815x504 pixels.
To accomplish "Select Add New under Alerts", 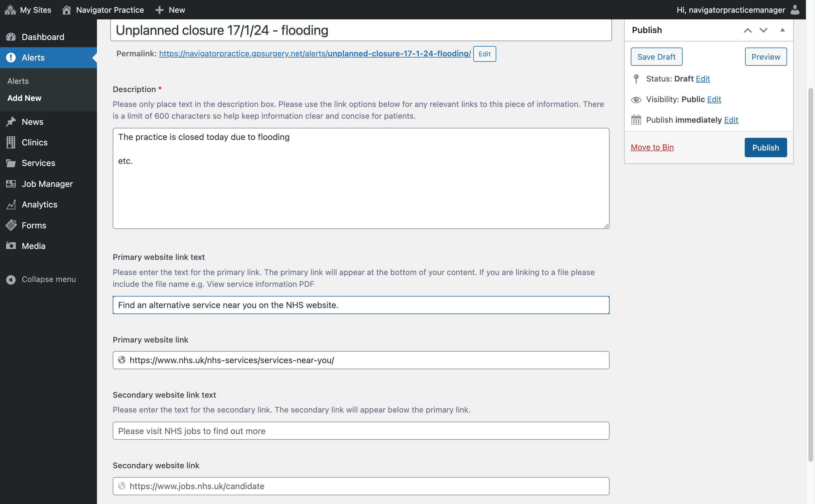I will click(24, 98).
